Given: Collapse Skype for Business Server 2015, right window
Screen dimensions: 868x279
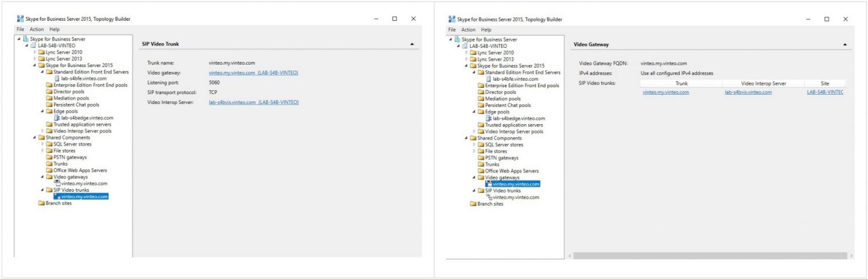Looking at the screenshot, I should (466, 66).
